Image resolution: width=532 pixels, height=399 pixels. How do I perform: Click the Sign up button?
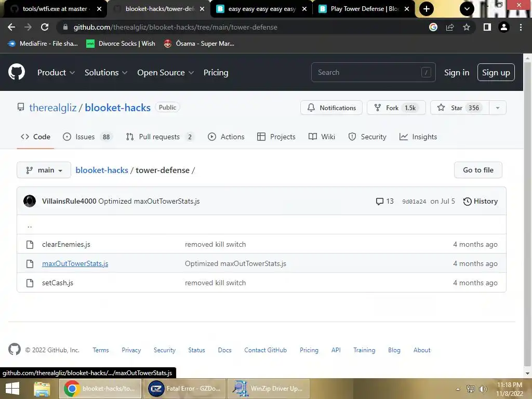click(496, 73)
